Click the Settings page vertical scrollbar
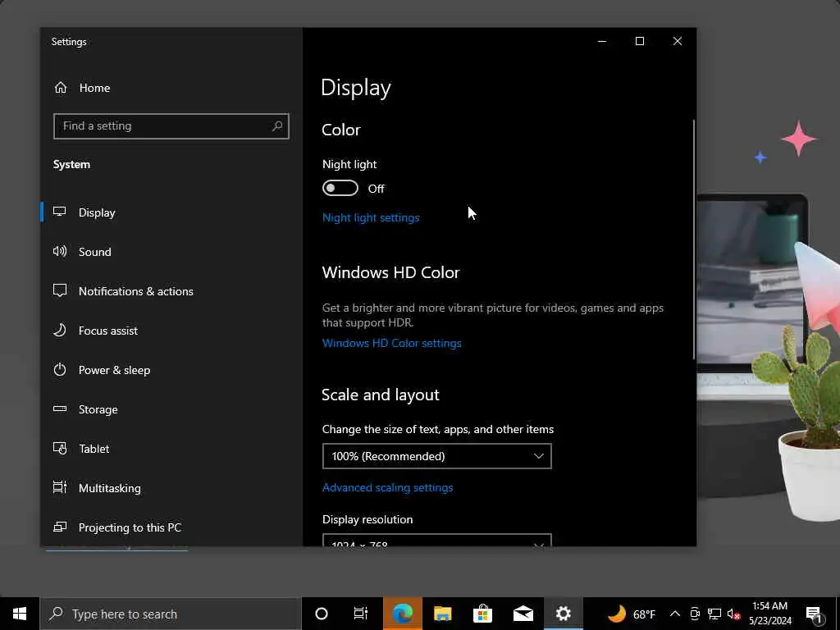This screenshot has width=840, height=630. [x=694, y=240]
